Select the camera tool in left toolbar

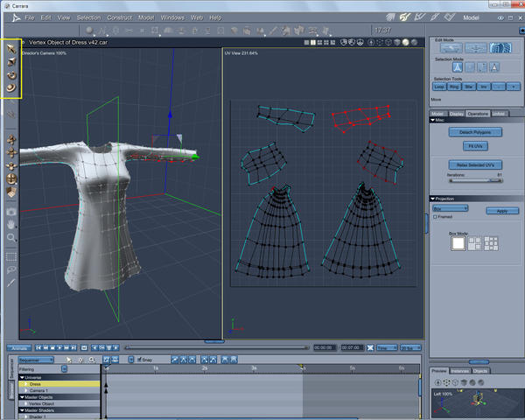pos(11,212)
